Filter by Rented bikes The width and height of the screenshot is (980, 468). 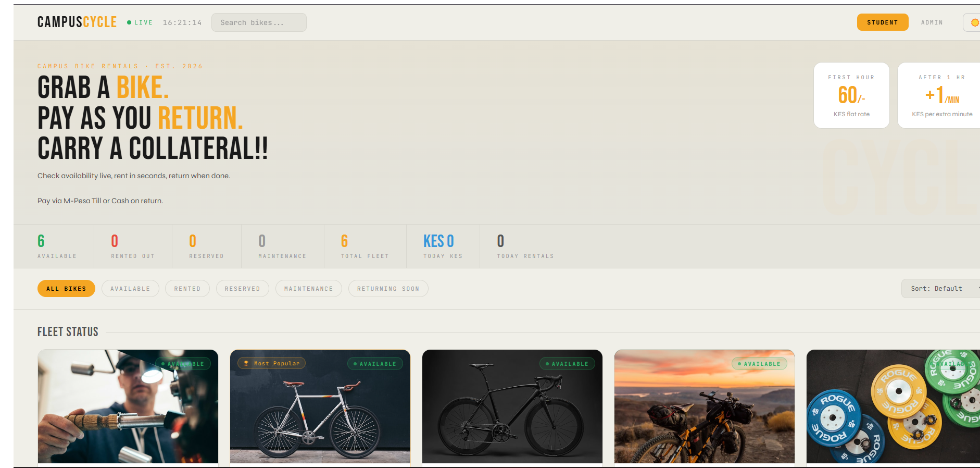pos(187,289)
